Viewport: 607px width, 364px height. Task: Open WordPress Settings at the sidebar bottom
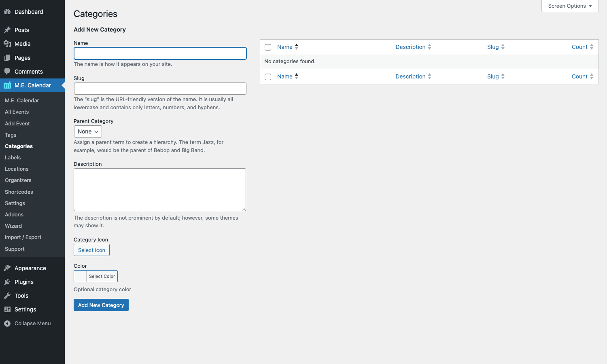pos(32,309)
